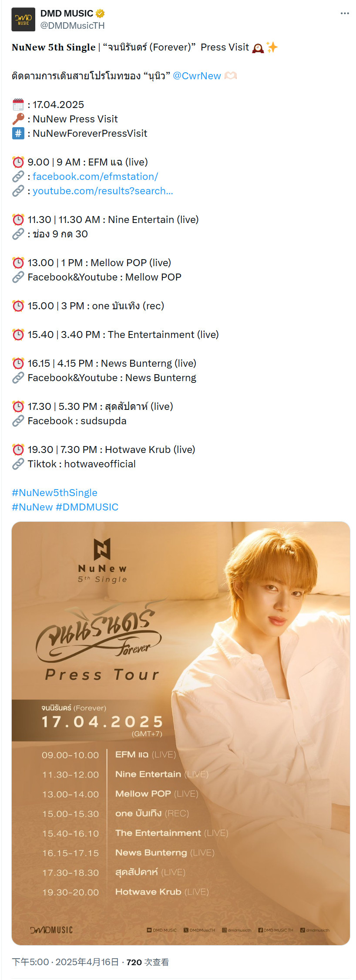Click the DMDMUSIC logo at poster bottom
356x980 pixels.
tap(51, 930)
